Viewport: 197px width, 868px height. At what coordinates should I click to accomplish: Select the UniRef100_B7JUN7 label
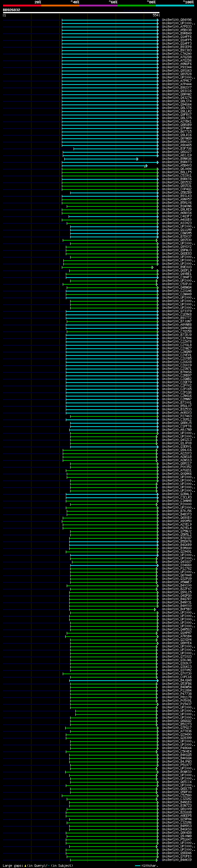tap(177, 321)
